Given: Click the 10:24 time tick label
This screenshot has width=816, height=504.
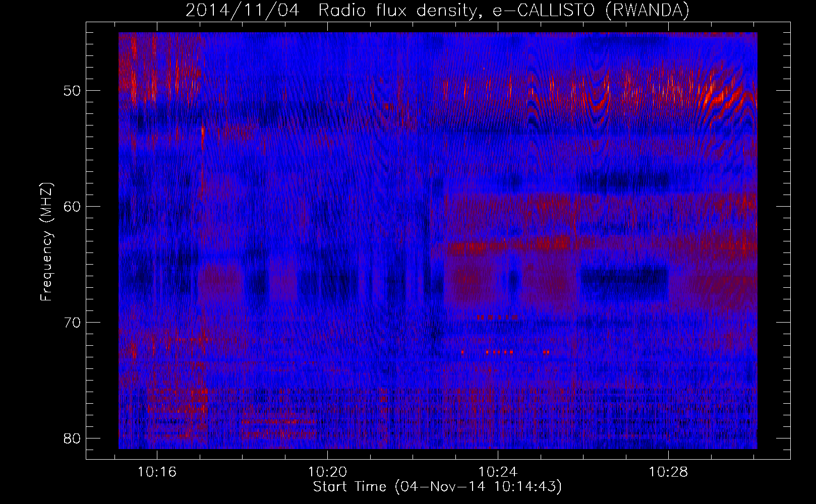Looking at the screenshot, I should [498, 472].
